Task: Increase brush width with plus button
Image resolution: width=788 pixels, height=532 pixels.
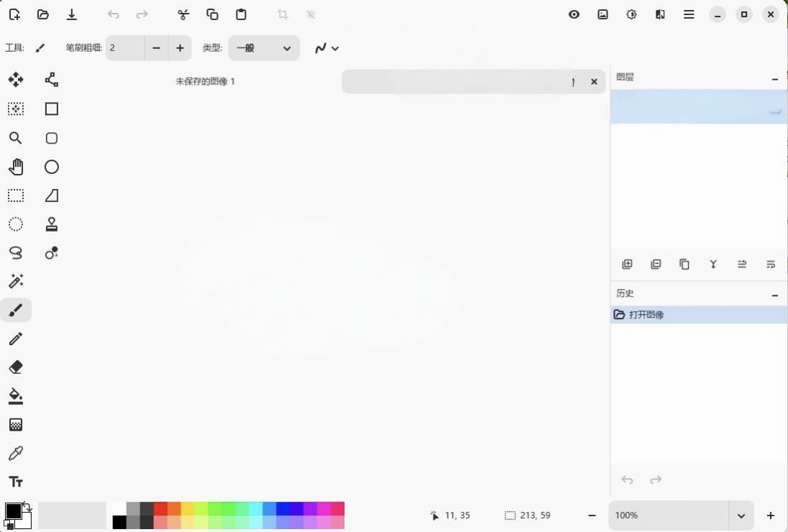Action: (180, 48)
